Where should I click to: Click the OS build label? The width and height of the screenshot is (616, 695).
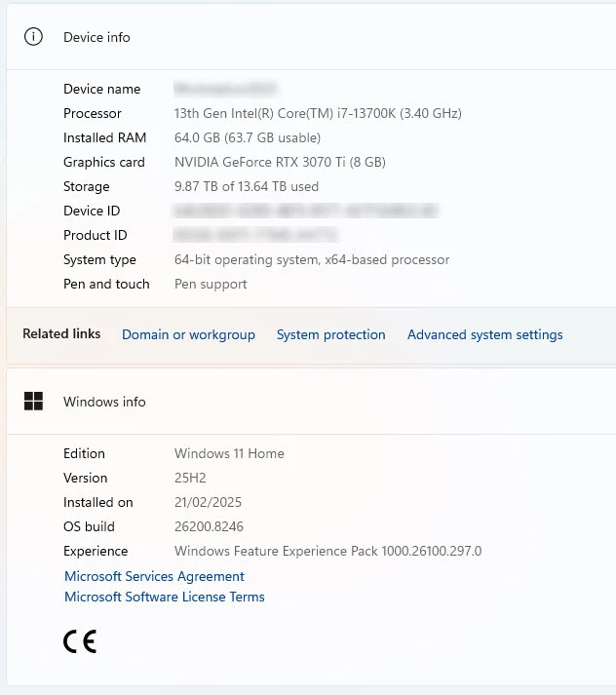pyautogui.click(x=89, y=526)
